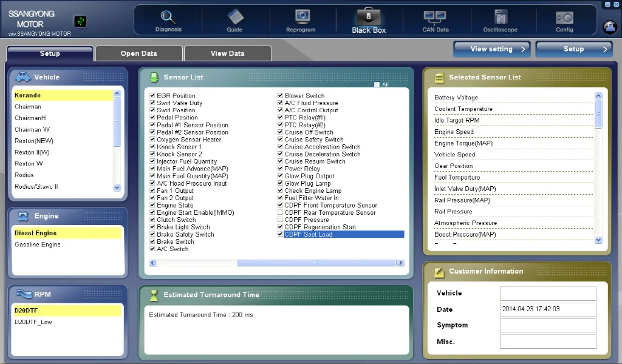The image size is (622, 364).
Task: Click the Setup arrow button at top right
Action: click(x=574, y=49)
